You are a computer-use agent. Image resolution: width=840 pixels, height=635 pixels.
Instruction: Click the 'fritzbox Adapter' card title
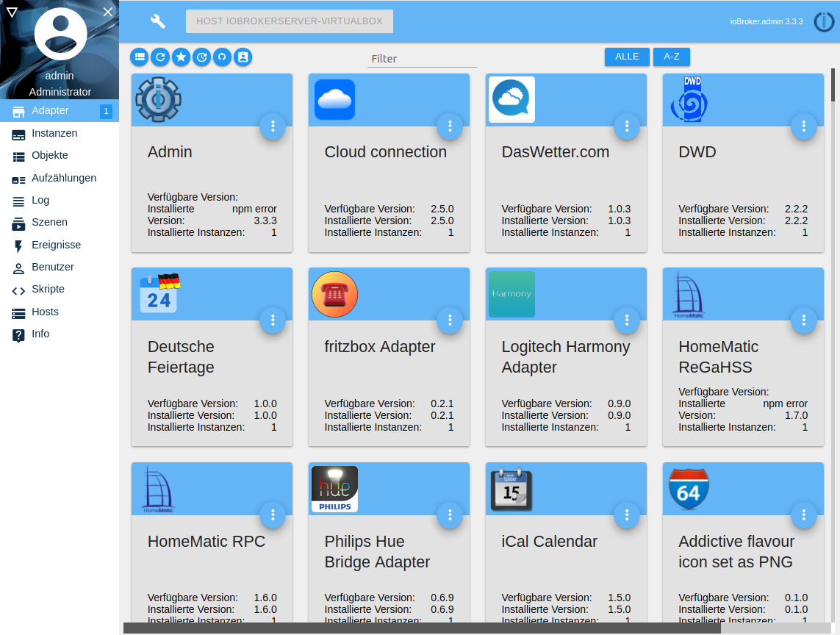pyautogui.click(x=380, y=347)
